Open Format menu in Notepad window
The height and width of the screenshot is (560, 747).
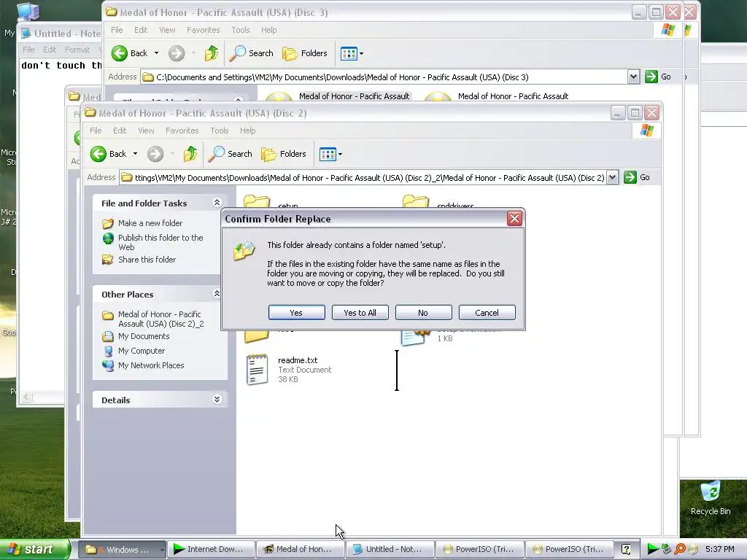[x=77, y=50]
